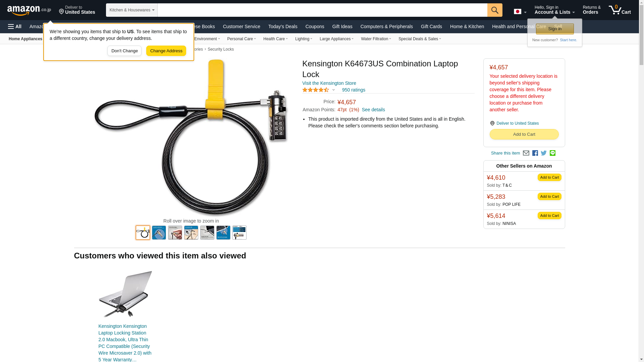
Task: Share this item via email icon
Action: (x=526, y=153)
